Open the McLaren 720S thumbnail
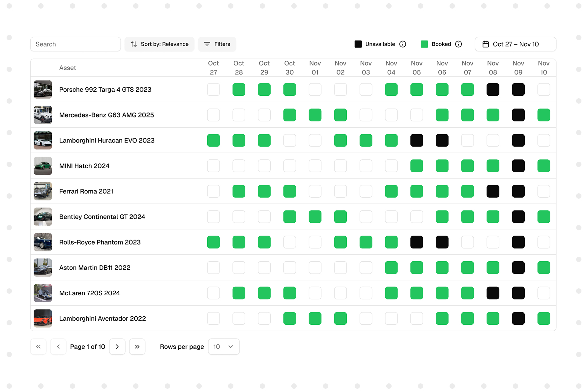This screenshot has width=588, height=392. click(43, 293)
